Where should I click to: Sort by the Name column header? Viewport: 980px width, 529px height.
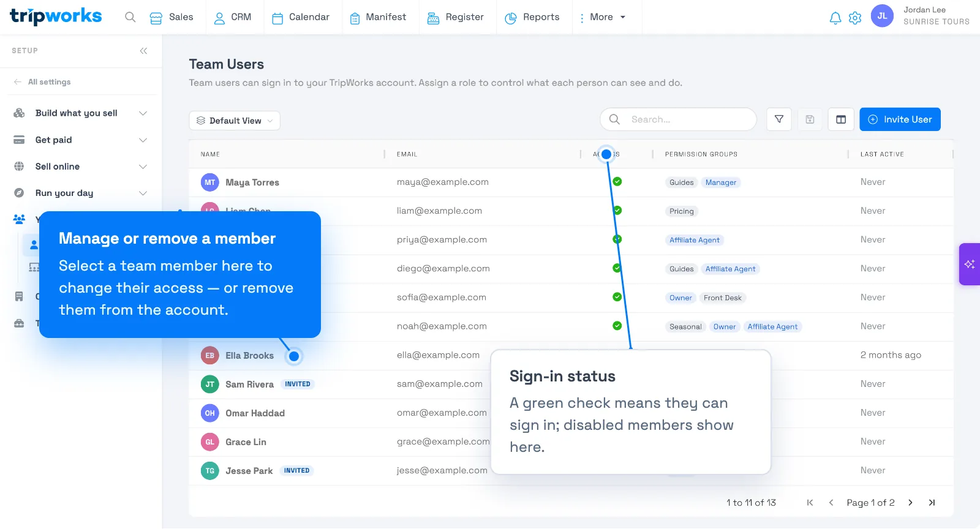tap(210, 154)
